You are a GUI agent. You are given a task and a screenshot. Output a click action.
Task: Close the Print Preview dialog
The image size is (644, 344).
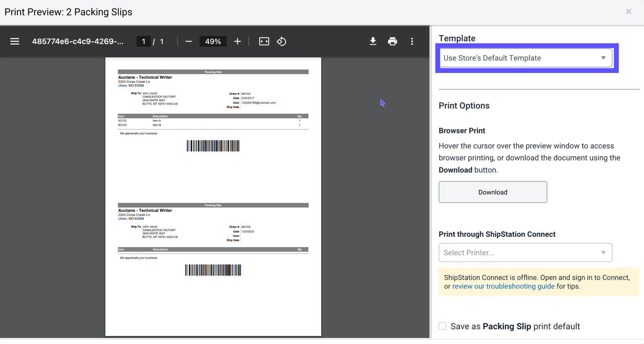point(629,12)
